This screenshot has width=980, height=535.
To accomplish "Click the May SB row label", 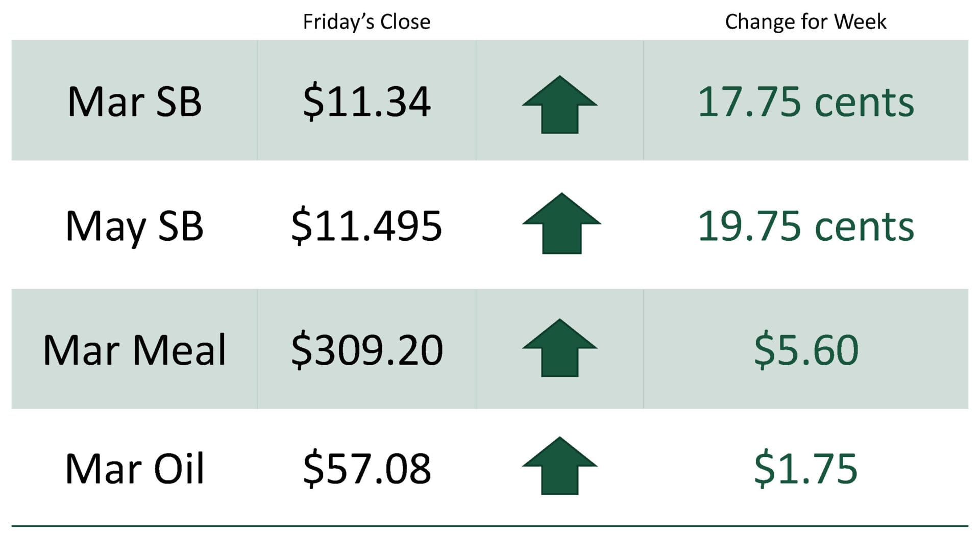I will [x=134, y=226].
